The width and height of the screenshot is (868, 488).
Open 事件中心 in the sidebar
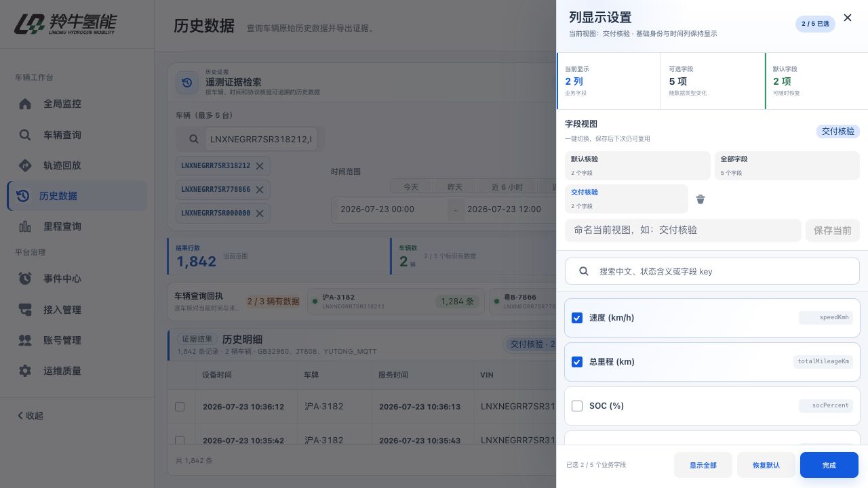tap(77, 279)
